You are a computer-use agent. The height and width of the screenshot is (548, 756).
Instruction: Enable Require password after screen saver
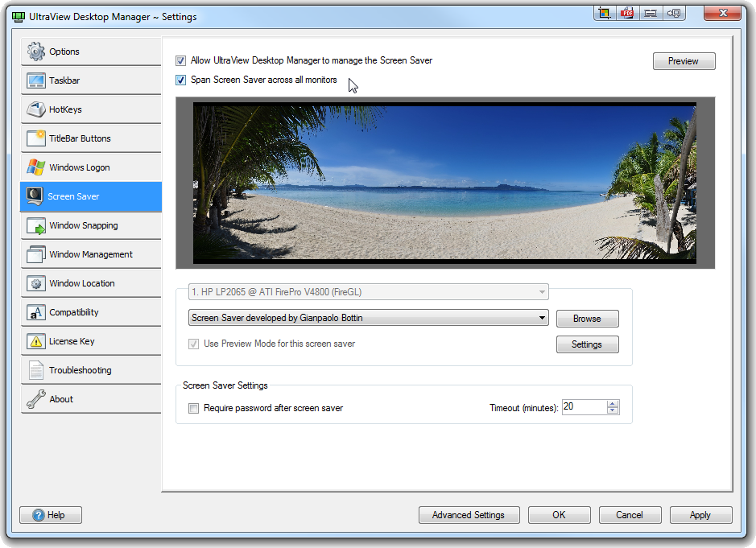click(194, 409)
